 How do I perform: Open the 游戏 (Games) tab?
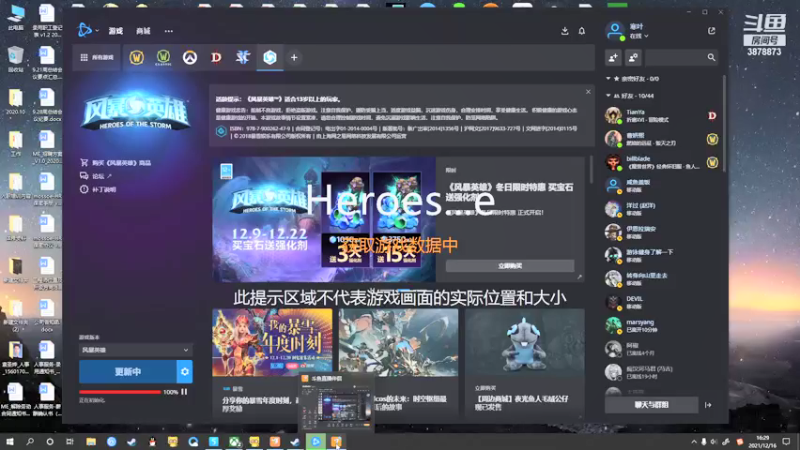point(116,31)
